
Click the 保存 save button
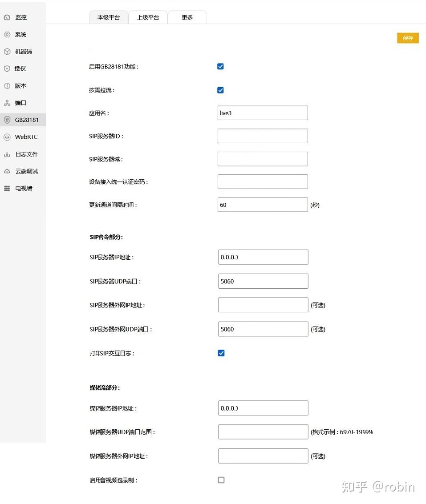point(407,38)
